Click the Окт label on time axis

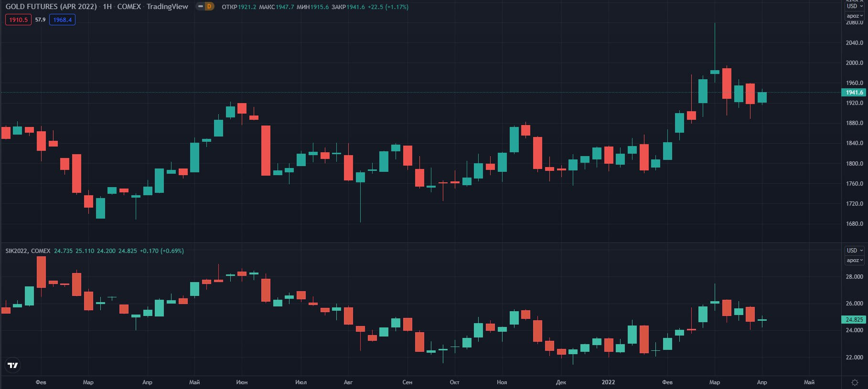click(454, 382)
